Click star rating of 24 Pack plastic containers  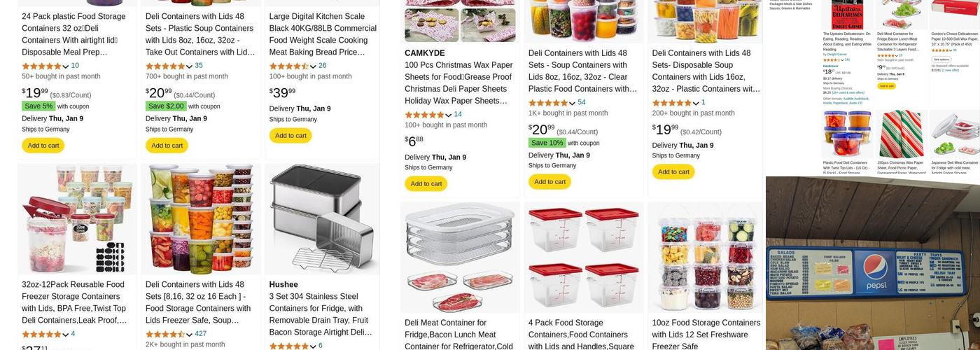[42, 66]
